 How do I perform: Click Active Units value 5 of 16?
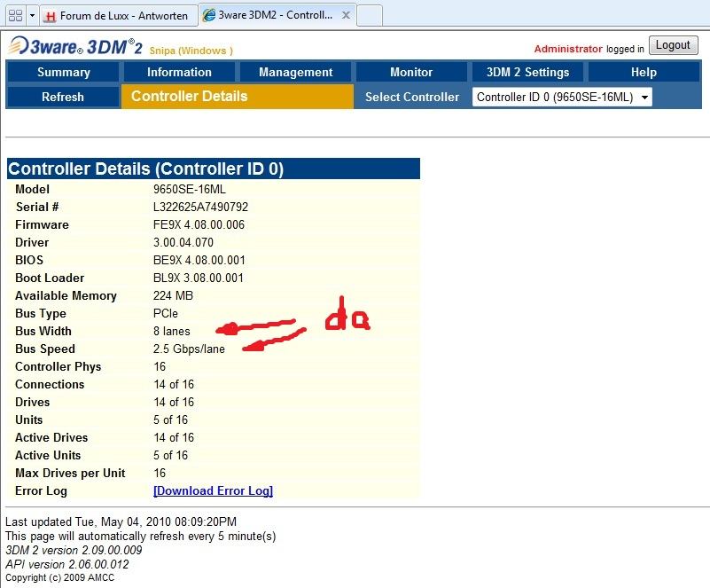pyautogui.click(x=170, y=455)
